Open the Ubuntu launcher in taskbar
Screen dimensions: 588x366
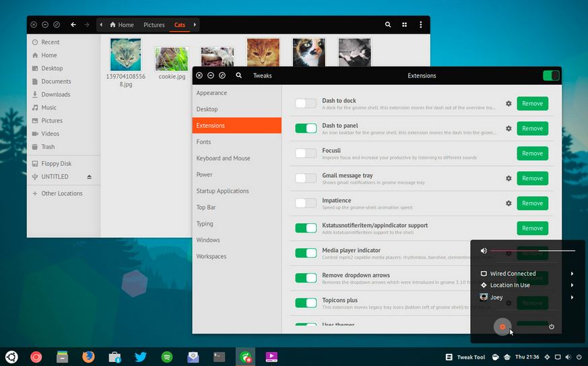pos(11,357)
